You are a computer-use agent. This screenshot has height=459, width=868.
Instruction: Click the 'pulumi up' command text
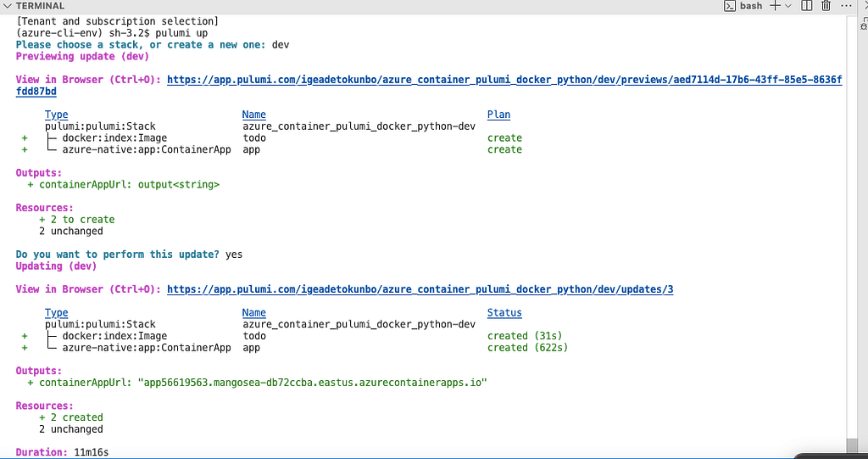pos(181,33)
